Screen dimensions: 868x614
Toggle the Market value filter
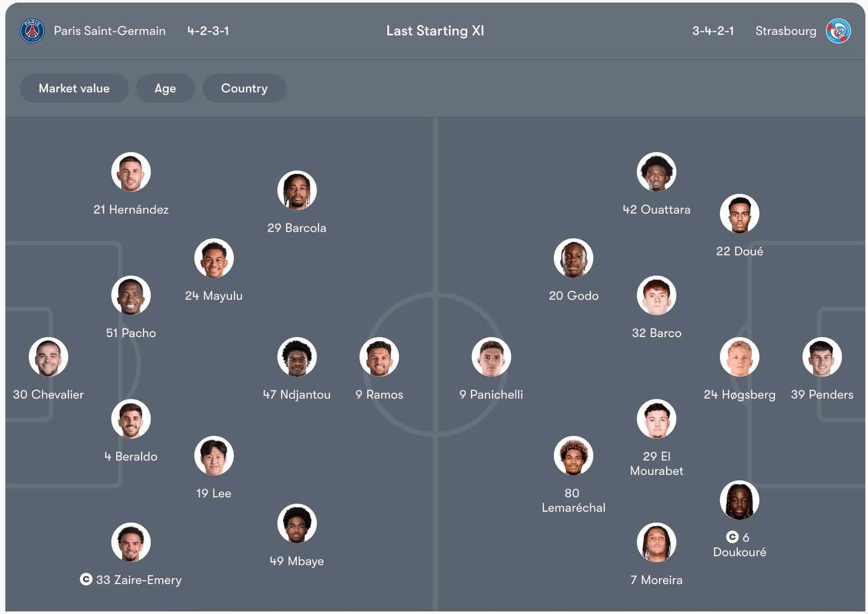74,88
